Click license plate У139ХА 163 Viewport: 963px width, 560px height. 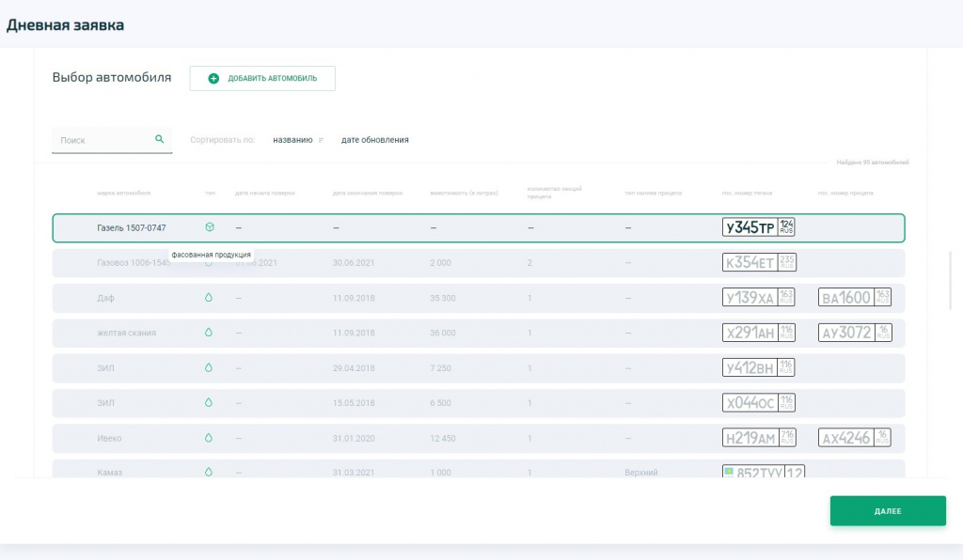pos(759,298)
